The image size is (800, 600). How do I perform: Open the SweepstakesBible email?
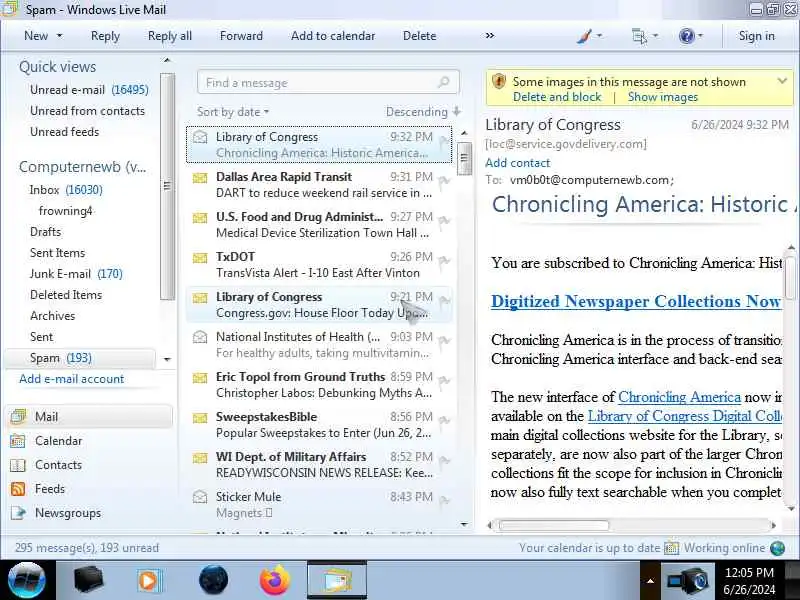(x=319, y=424)
